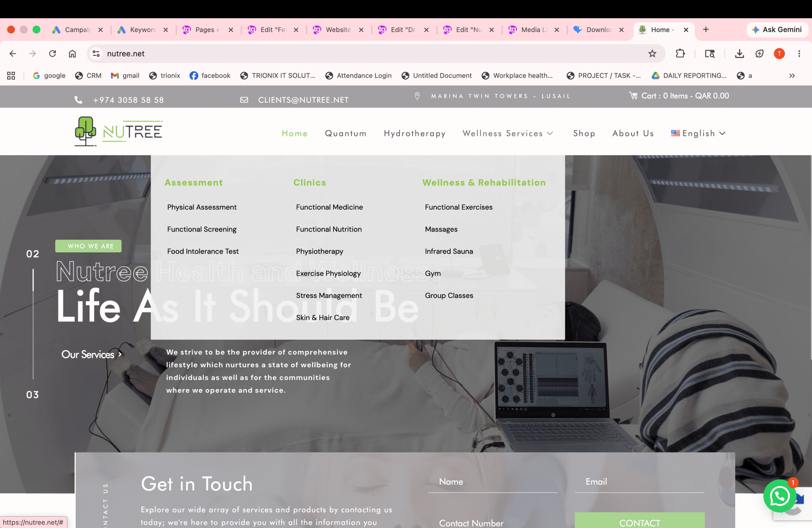Open Functional Exercises link

pos(459,207)
